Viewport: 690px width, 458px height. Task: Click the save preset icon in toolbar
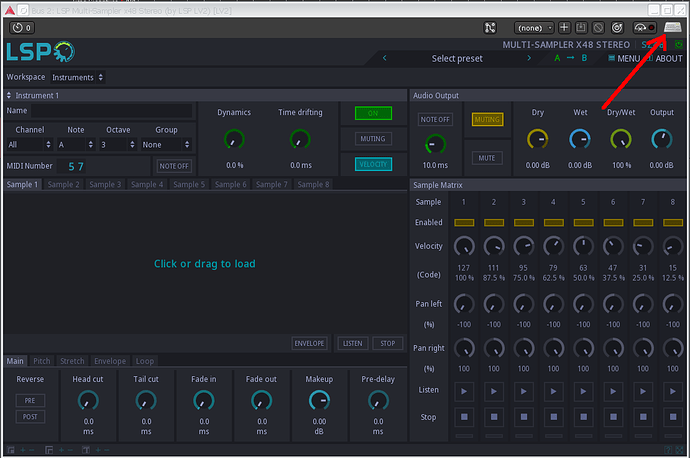pyautogui.click(x=581, y=28)
